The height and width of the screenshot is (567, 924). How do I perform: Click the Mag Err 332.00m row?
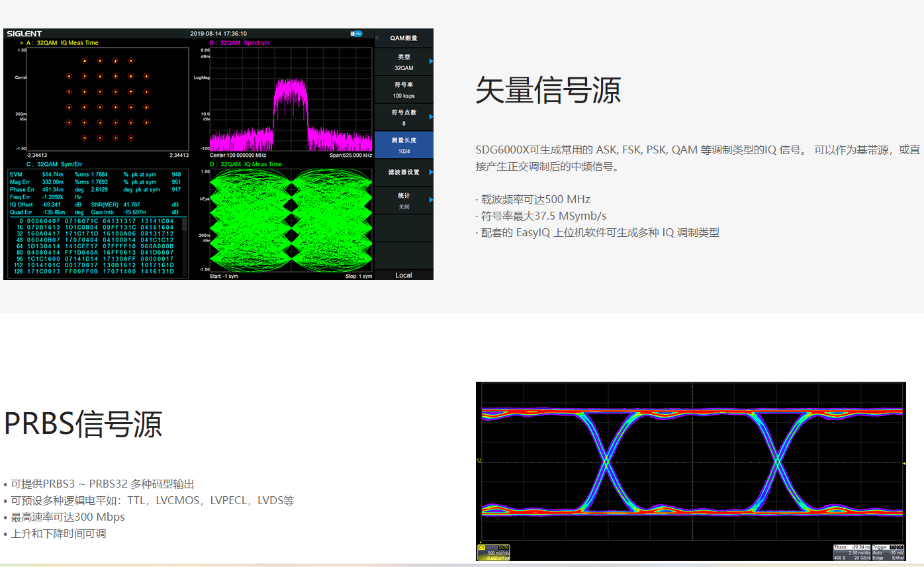[x=96, y=182]
